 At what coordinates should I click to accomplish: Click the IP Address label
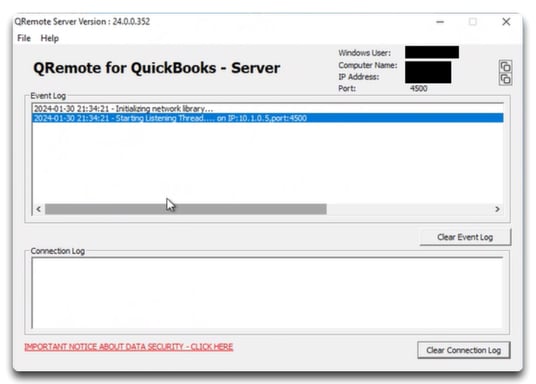pyautogui.click(x=359, y=77)
